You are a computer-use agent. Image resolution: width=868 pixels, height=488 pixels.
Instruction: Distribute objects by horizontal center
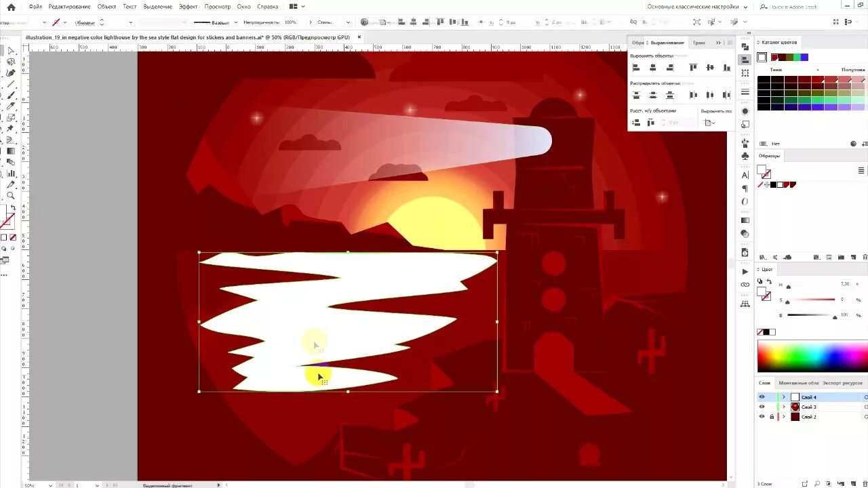tap(710, 96)
